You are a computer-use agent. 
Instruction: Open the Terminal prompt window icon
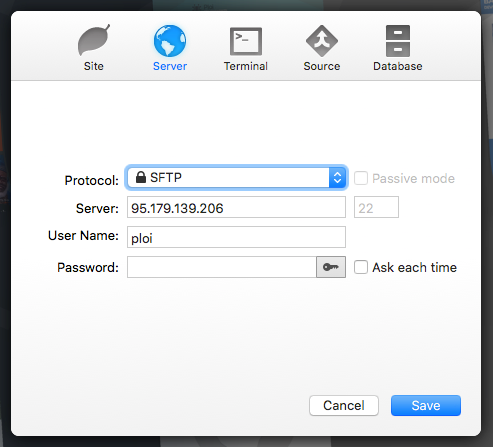[246, 41]
